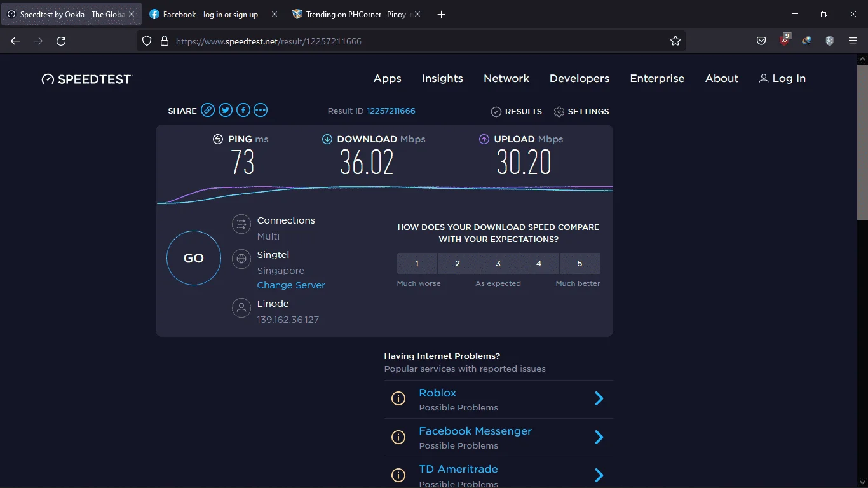Click the site padlock icon
This screenshot has height=488, width=868.
[x=164, y=41]
